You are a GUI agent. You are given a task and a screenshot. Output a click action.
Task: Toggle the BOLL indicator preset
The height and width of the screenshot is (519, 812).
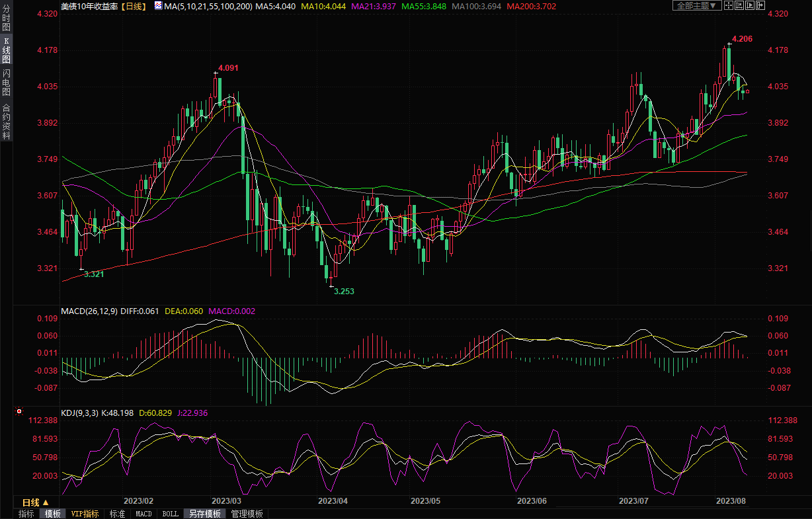tap(170, 514)
